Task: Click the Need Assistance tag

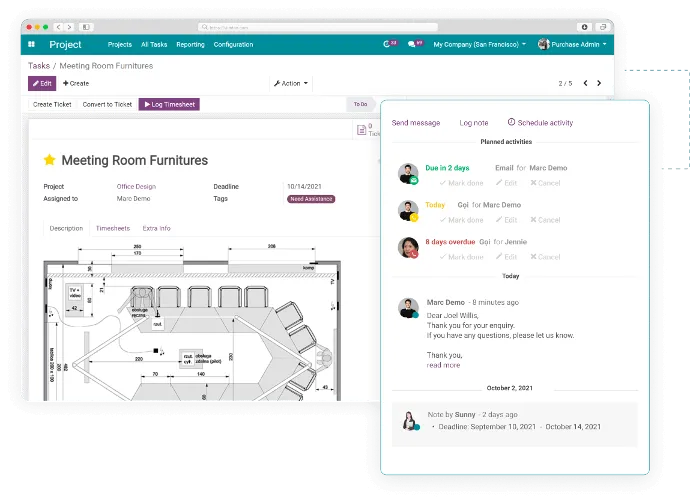Action: click(x=311, y=199)
